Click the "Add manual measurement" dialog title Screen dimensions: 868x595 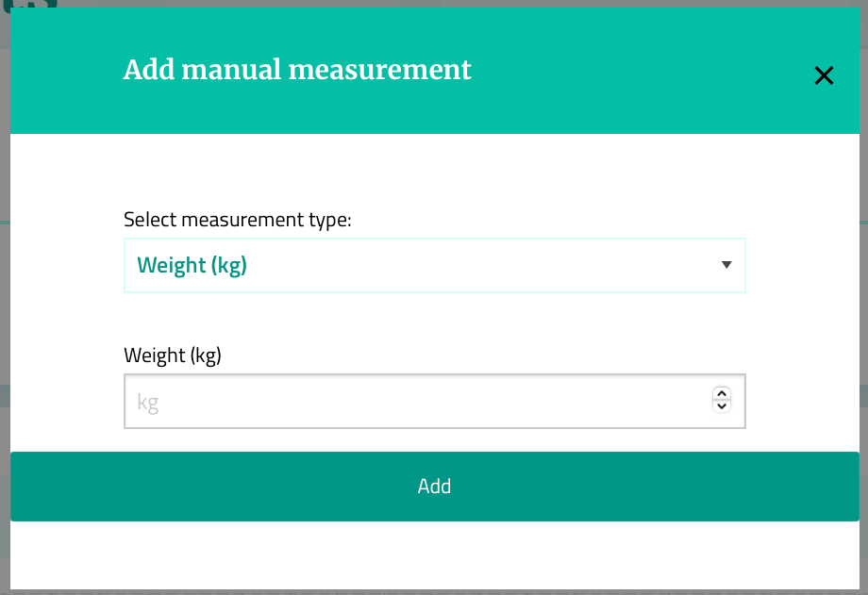point(297,70)
